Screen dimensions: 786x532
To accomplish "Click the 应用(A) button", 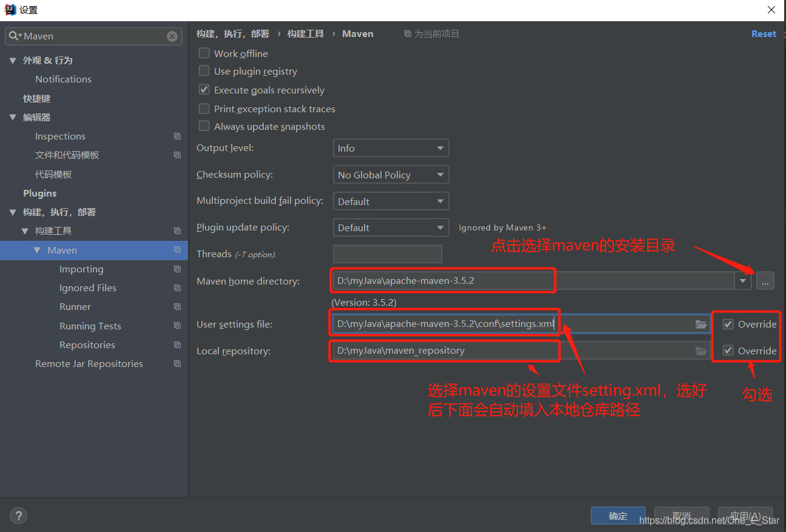I will (x=745, y=516).
